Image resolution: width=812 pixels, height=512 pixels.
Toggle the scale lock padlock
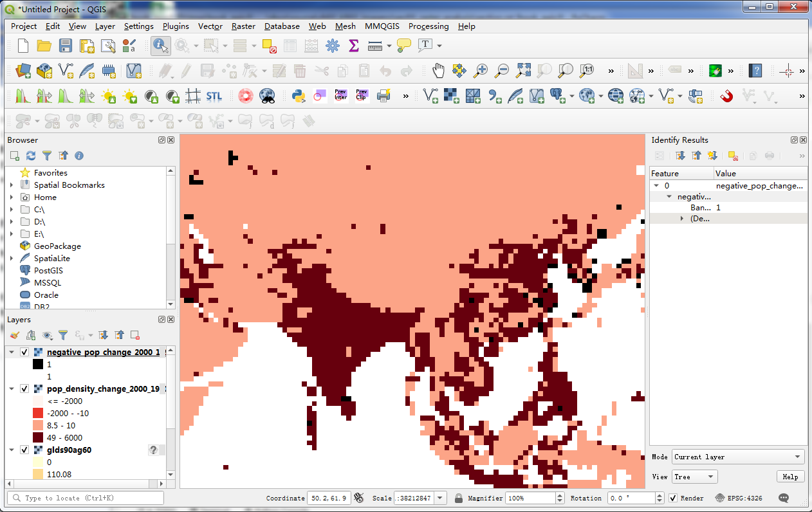[459, 498]
